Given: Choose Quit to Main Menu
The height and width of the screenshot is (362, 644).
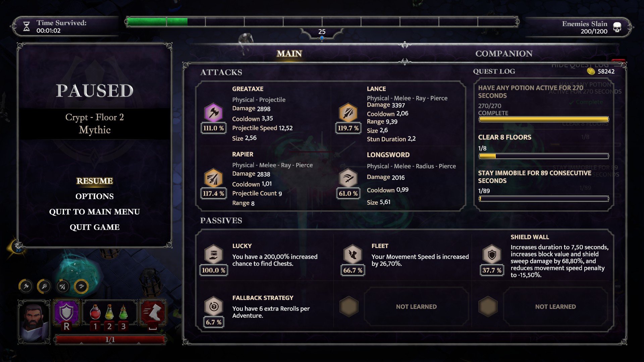Looking at the screenshot, I should [95, 212].
